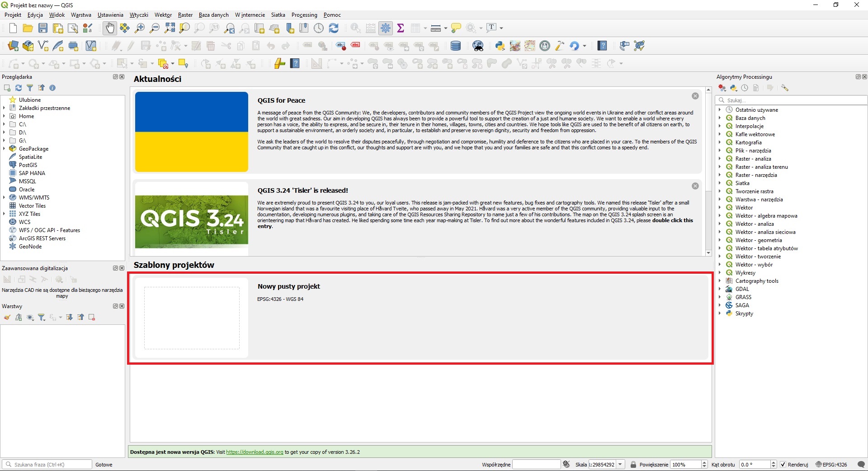Open the layer styling brush icon in Warstwy
The image size is (868, 471).
(x=7, y=317)
